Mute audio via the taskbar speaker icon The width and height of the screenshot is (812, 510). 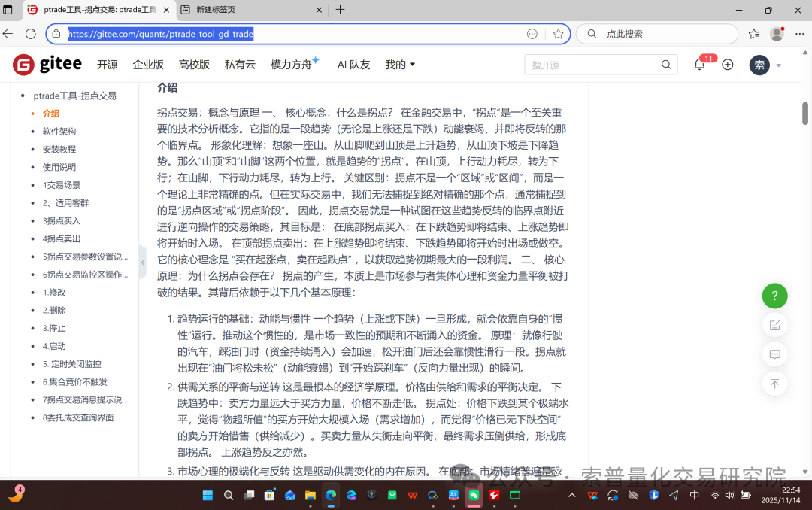point(729,496)
